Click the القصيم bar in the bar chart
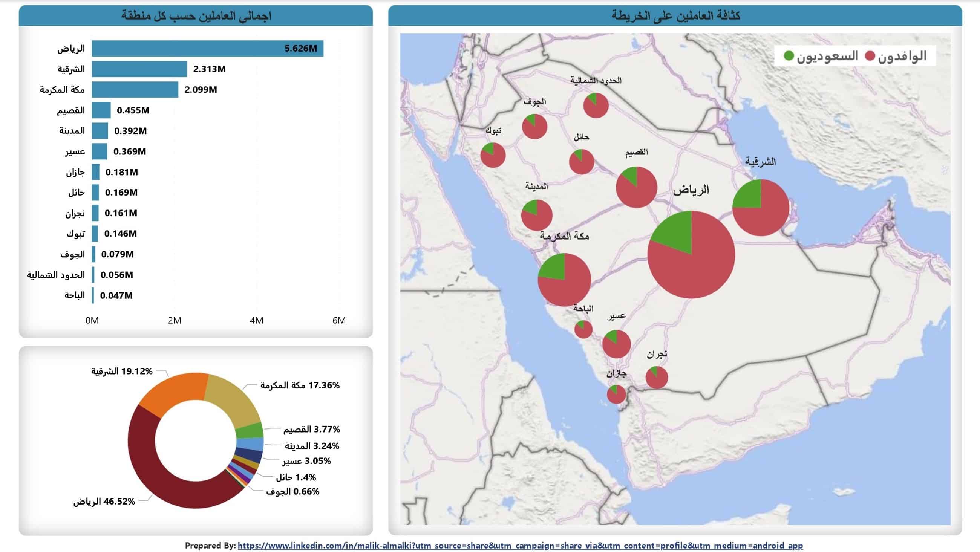 (101, 110)
